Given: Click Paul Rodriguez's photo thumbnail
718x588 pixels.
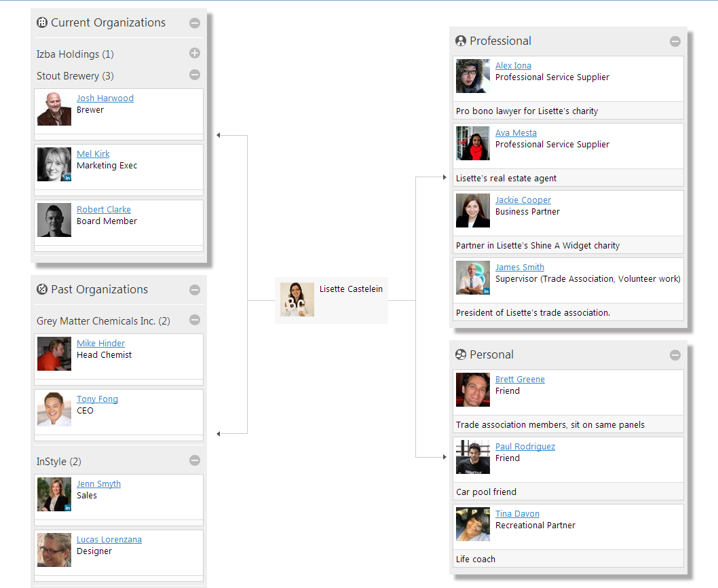Looking at the screenshot, I should click(473, 457).
